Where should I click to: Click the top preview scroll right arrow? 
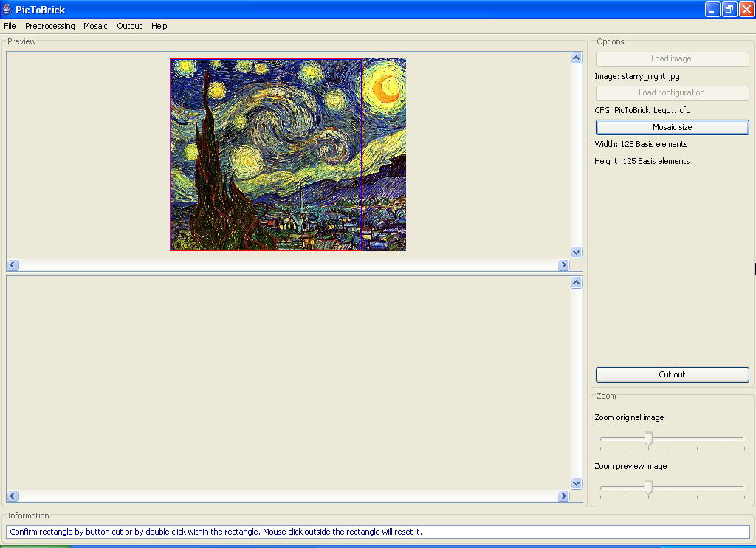[563, 265]
